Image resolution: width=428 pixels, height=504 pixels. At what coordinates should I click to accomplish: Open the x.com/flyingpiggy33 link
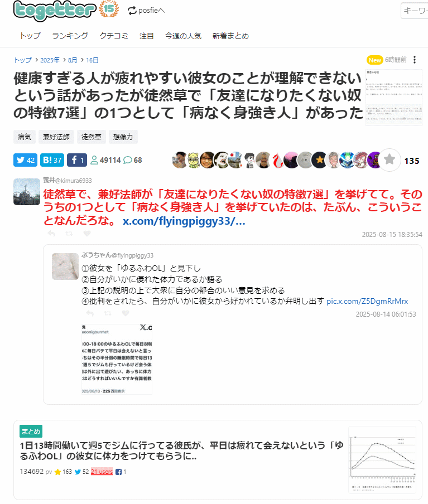(x=184, y=221)
